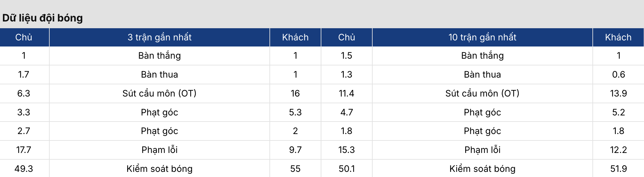Select the 55 Kiểm soát bóng away value

click(x=295, y=169)
